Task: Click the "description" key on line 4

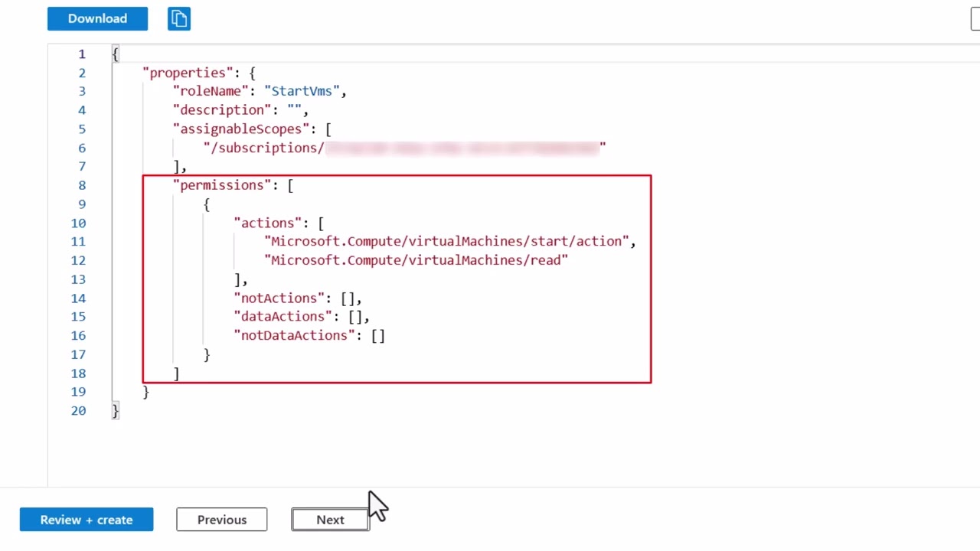Action: (222, 110)
